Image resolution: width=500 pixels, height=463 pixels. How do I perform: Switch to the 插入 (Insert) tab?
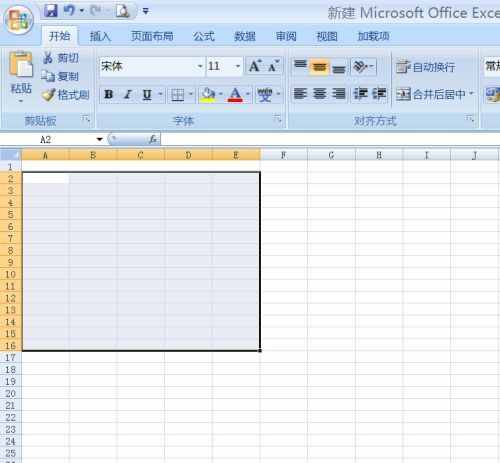point(100,36)
